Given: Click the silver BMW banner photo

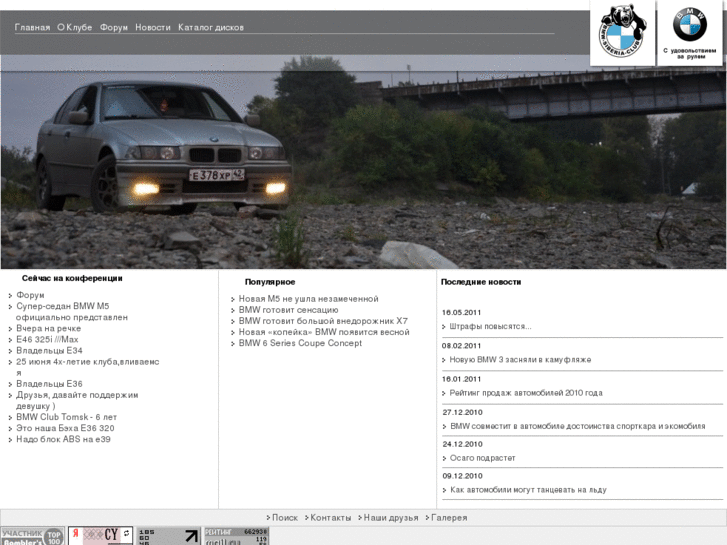Looking at the screenshot, I should pyautogui.click(x=364, y=162).
